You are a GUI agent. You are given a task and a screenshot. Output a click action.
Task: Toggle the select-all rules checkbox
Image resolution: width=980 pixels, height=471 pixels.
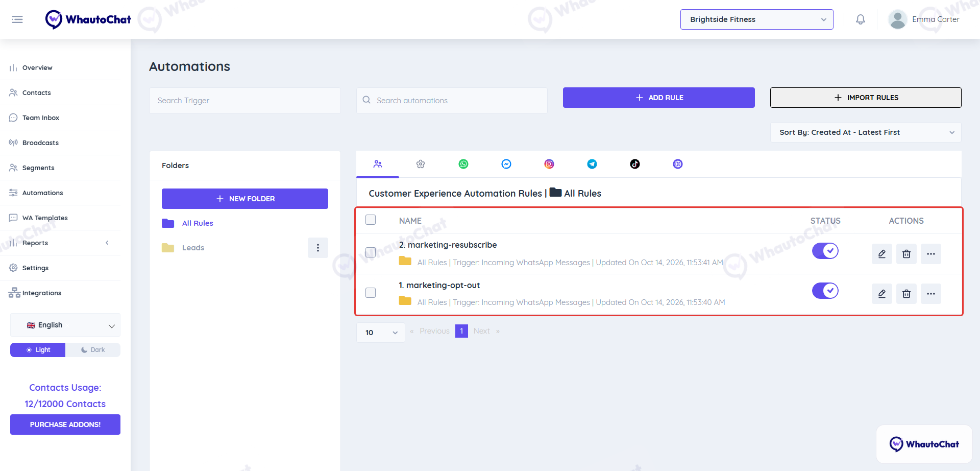coord(371,220)
